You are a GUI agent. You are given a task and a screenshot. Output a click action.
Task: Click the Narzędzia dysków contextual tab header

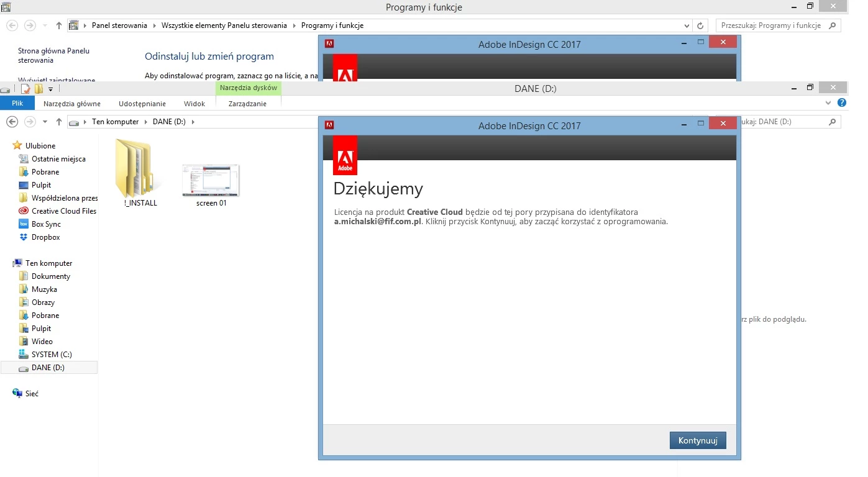[x=249, y=88]
